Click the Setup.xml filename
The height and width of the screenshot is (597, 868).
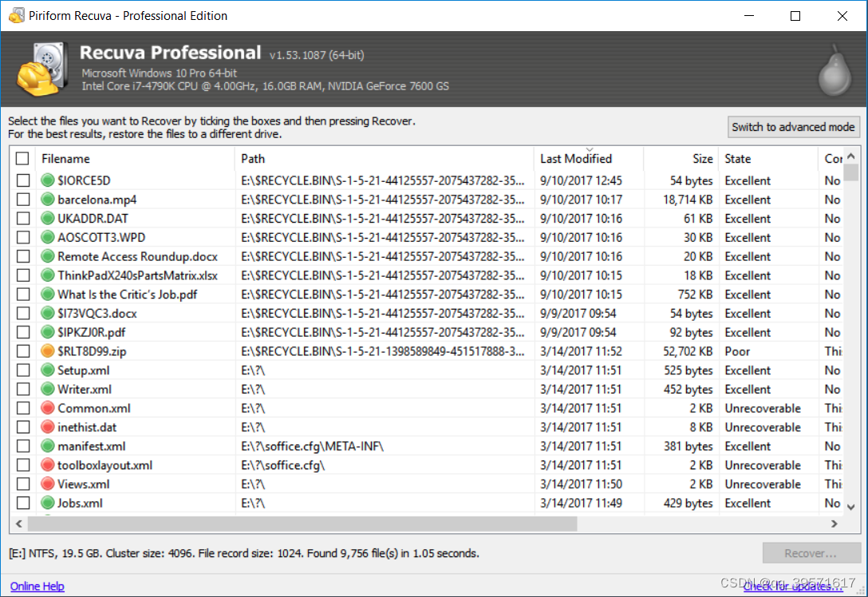[84, 370]
